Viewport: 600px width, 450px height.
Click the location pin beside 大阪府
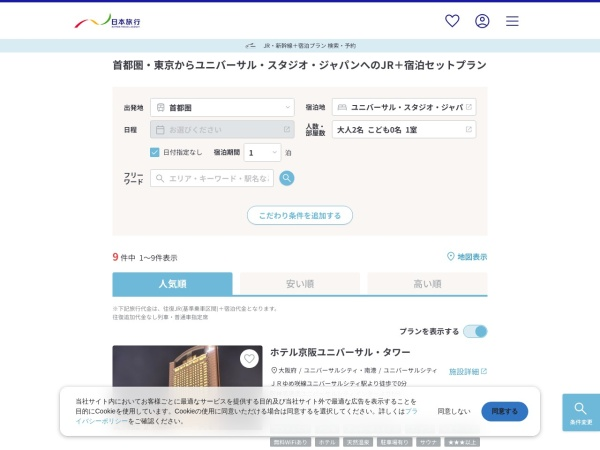pos(274,370)
